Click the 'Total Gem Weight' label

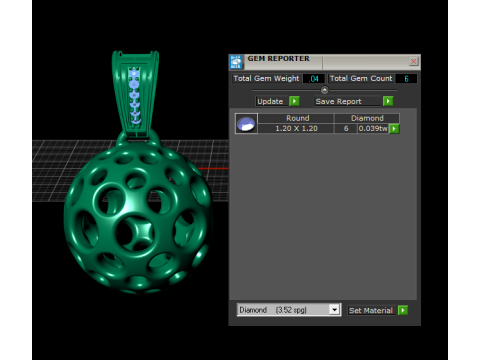pos(266,78)
